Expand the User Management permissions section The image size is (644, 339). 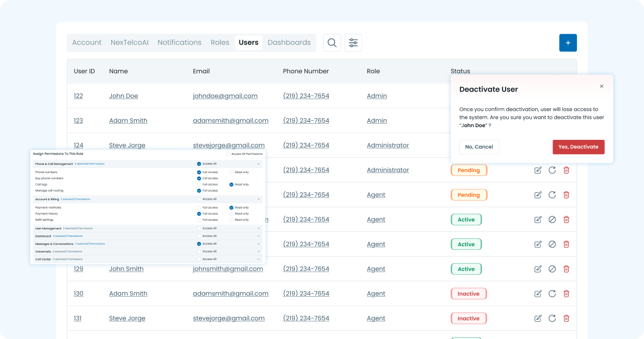(259, 228)
